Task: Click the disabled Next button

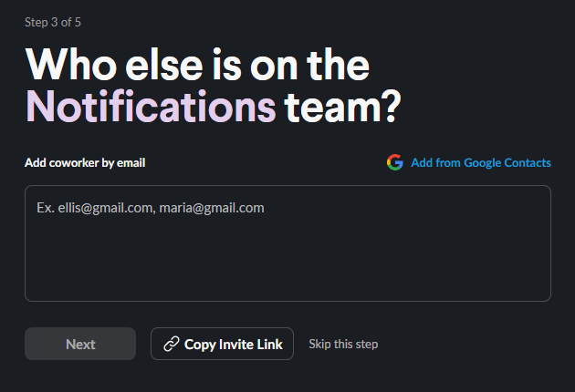Action: coord(80,345)
